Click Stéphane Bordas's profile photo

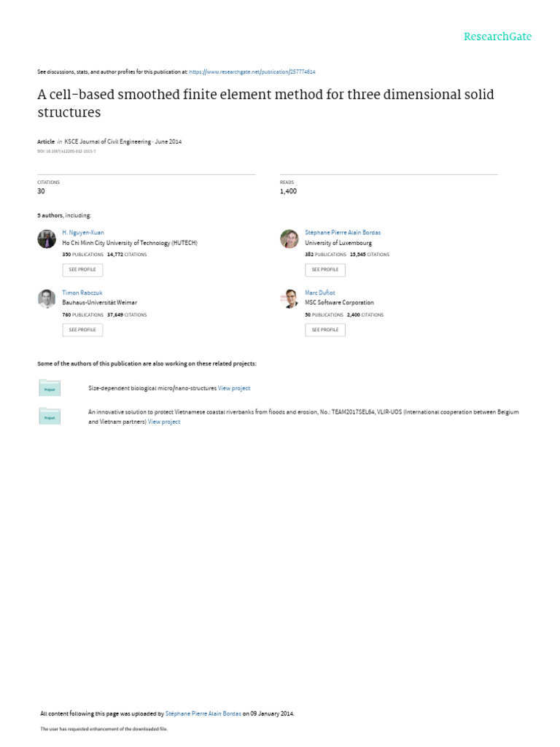289,239
